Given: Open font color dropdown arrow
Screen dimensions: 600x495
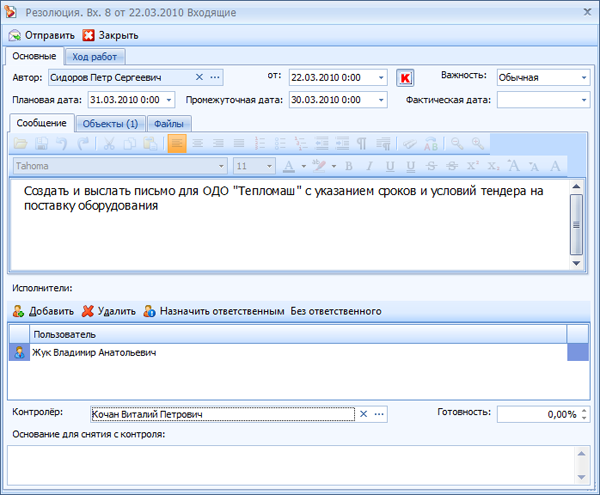Looking at the screenshot, I should click(304, 166).
